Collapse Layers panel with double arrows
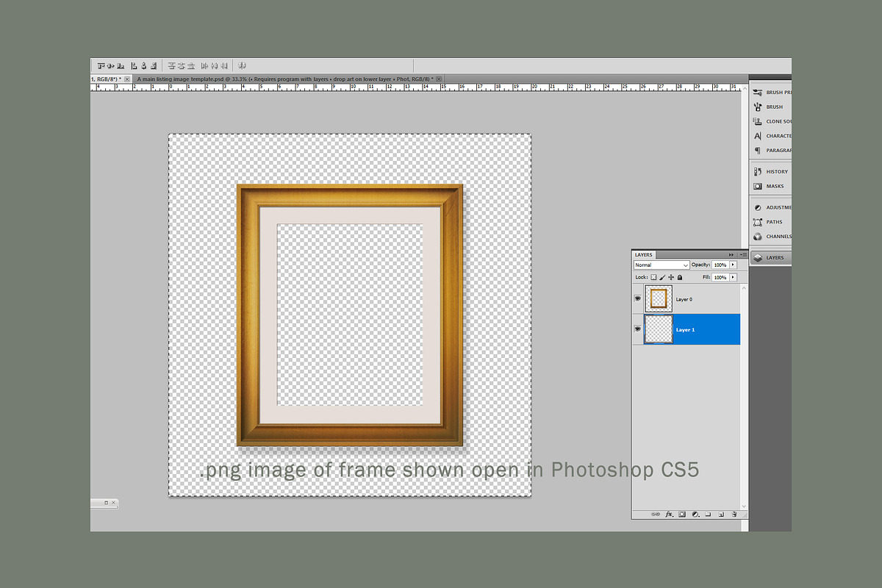This screenshot has height=588, width=882. click(x=731, y=255)
